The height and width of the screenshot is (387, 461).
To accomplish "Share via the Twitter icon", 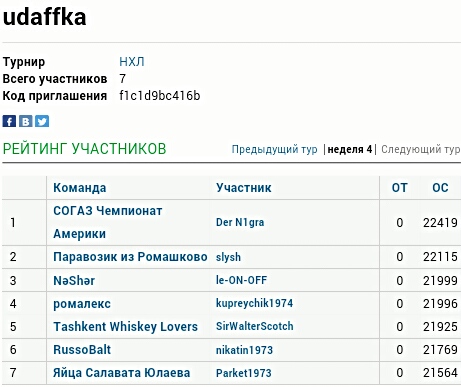I will (x=42, y=121).
